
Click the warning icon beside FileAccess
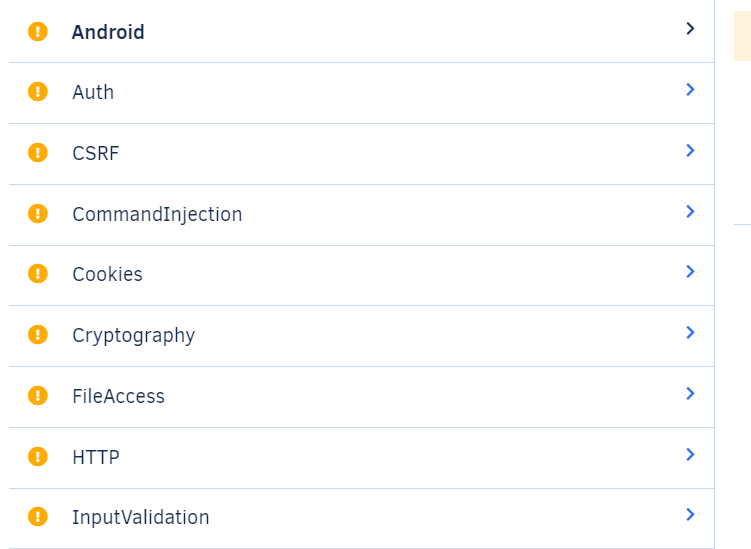38,396
